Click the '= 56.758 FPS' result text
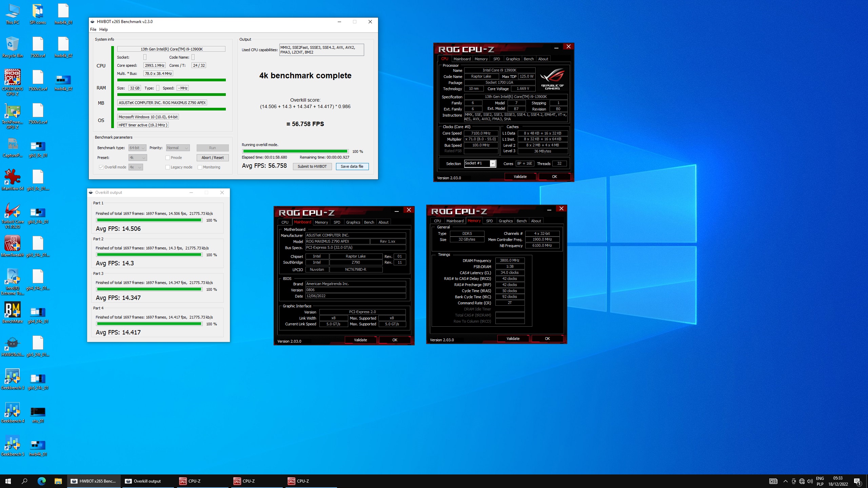868x488 pixels. point(305,124)
